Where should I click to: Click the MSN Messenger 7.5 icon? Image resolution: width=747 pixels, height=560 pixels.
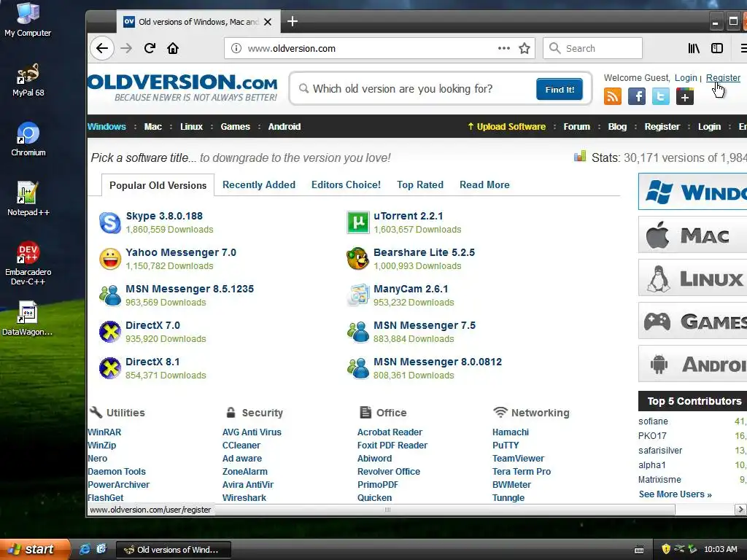358,332
